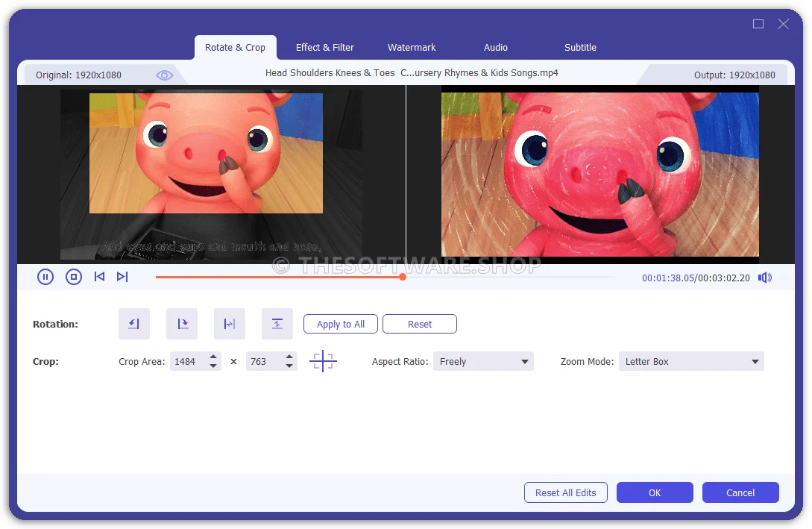This screenshot has width=812, height=529.
Task: Rotate video right 90 degrees
Action: 182,324
